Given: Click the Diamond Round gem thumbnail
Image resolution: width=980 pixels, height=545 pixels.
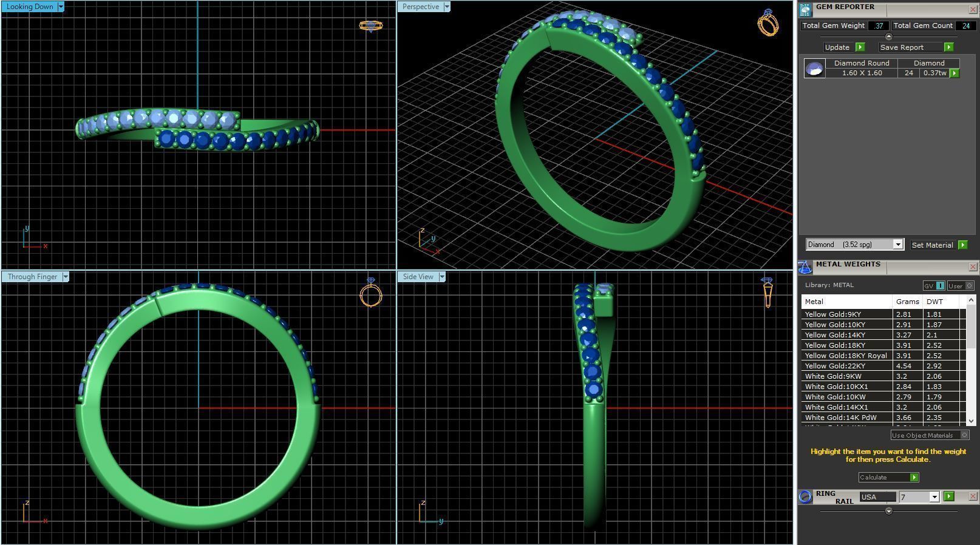Looking at the screenshot, I should point(814,68).
